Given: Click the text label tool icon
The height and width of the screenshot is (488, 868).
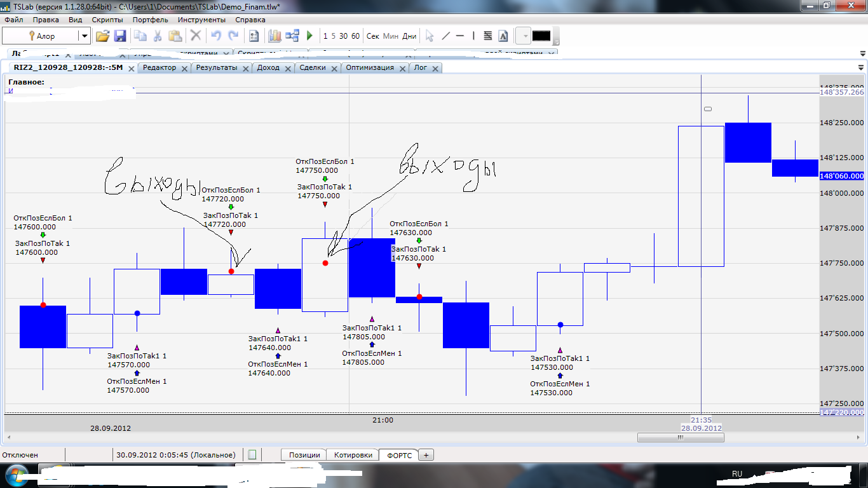Looking at the screenshot, I should pyautogui.click(x=503, y=36).
